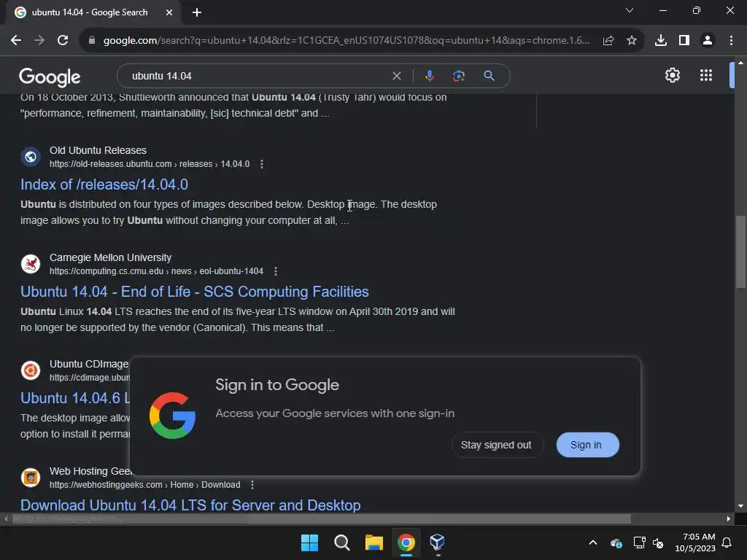The height and width of the screenshot is (560, 747).
Task: Toggle the Chrome side panel icon
Action: tap(684, 41)
